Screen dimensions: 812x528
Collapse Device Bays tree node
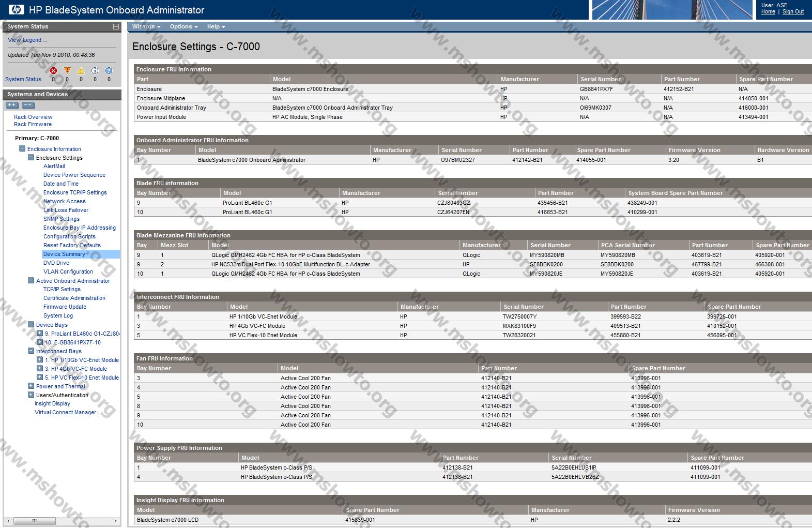pos(31,325)
